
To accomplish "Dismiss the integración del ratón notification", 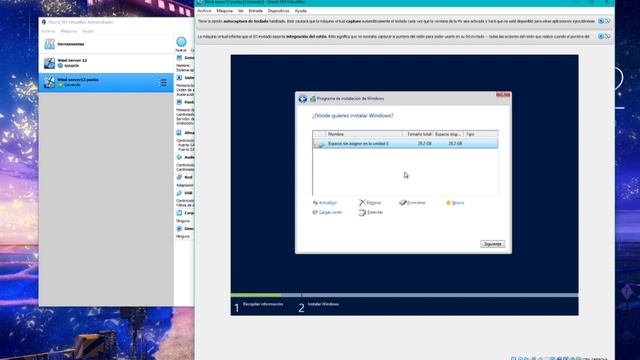I will click(601, 36).
